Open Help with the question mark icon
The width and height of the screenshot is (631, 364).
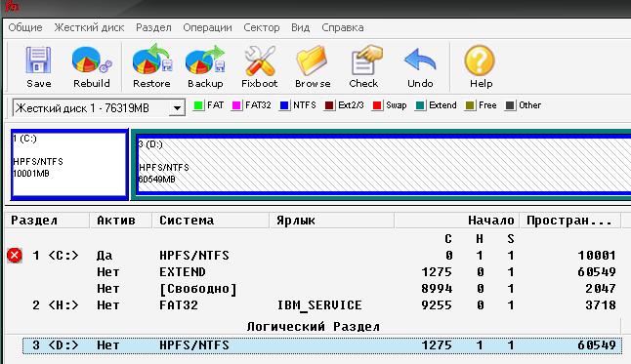click(x=480, y=61)
